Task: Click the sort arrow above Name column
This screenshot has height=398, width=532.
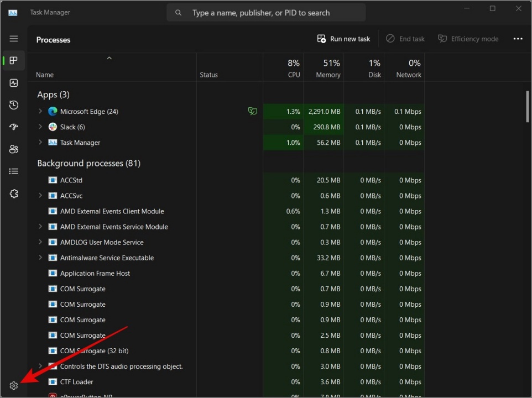Action: (x=109, y=58)
